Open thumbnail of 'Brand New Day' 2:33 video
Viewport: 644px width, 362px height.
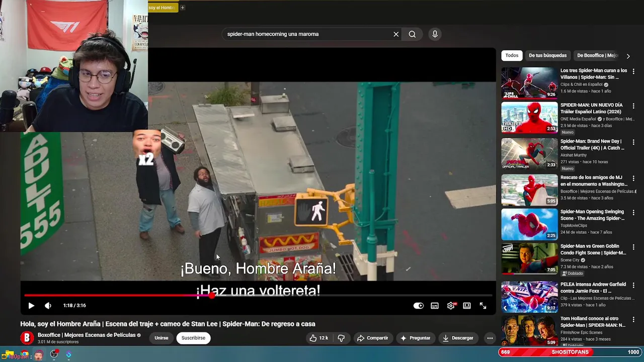tap(529, 153)
